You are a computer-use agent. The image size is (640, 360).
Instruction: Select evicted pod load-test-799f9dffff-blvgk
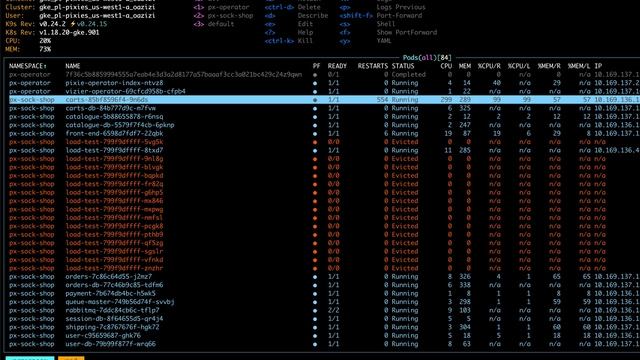[x=324, y=167]
